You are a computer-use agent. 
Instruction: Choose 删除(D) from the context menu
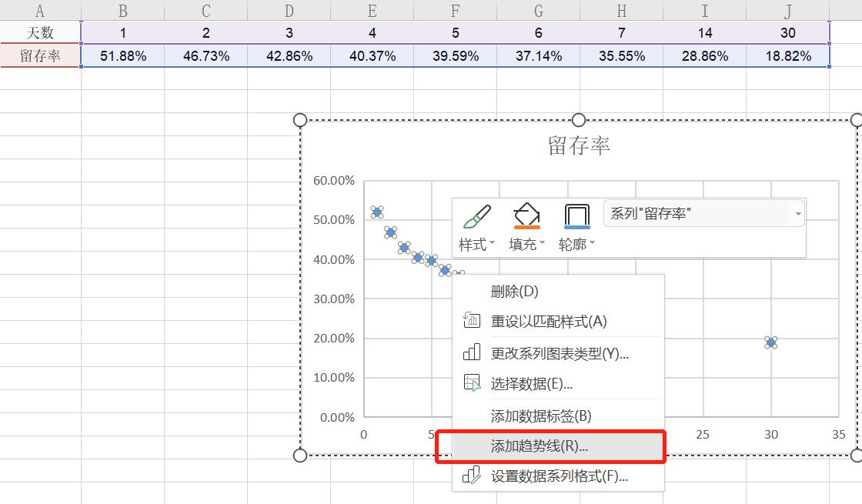point(558,291)
